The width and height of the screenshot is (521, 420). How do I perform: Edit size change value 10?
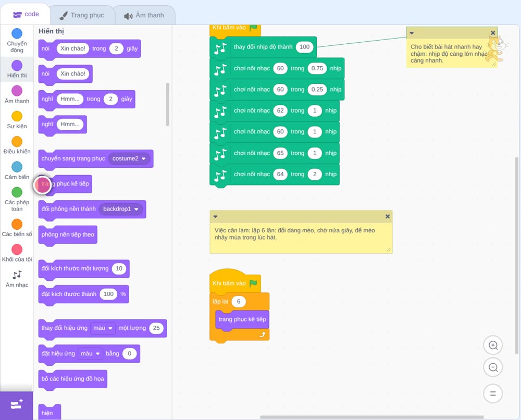click(119, 268)
